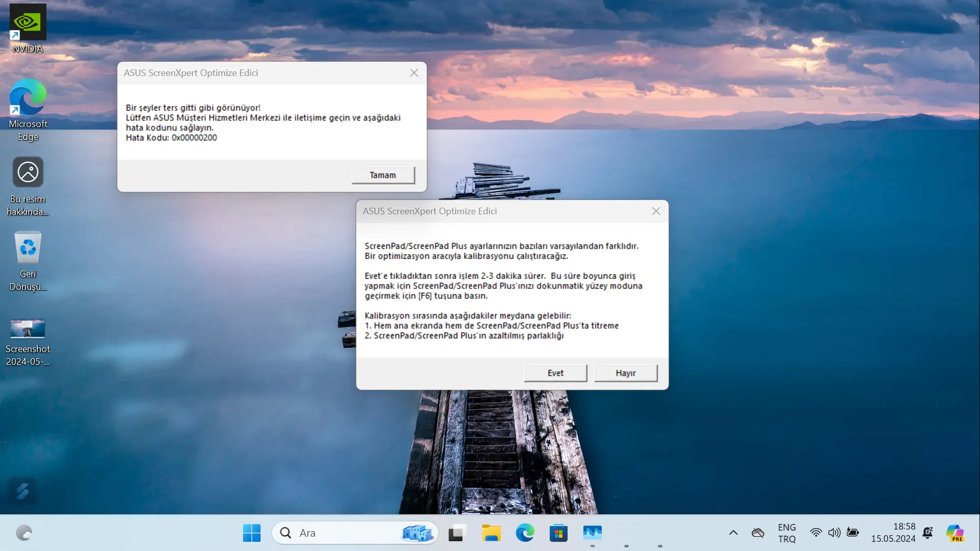Click the '2. ScreenPad/ScreenPad Plus'ın azaltılmış parlaklığı' line
The height and width of the screenshot is (551, 980).
[x=464, y=336]
